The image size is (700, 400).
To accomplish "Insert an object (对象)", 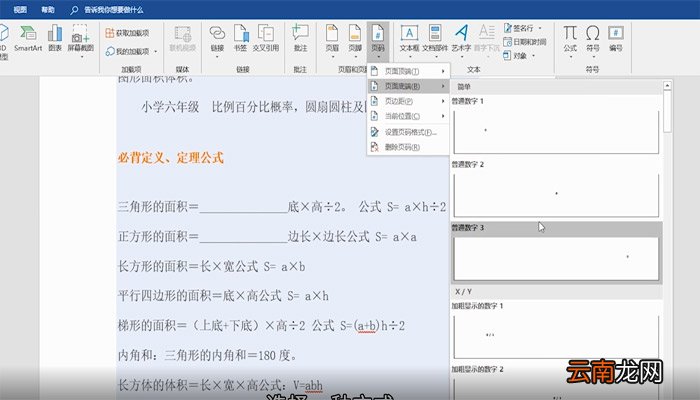I will pyautogui.click(x=515, y=56).
